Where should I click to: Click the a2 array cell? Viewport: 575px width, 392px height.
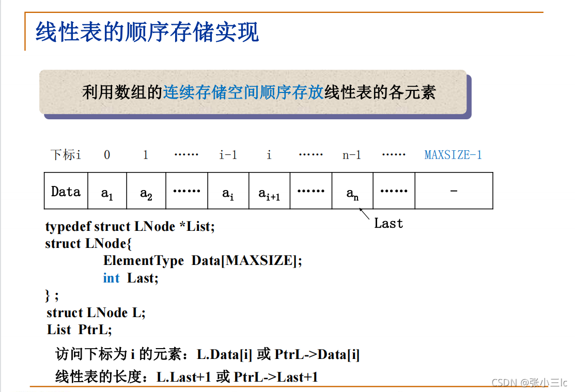point(146,191)
